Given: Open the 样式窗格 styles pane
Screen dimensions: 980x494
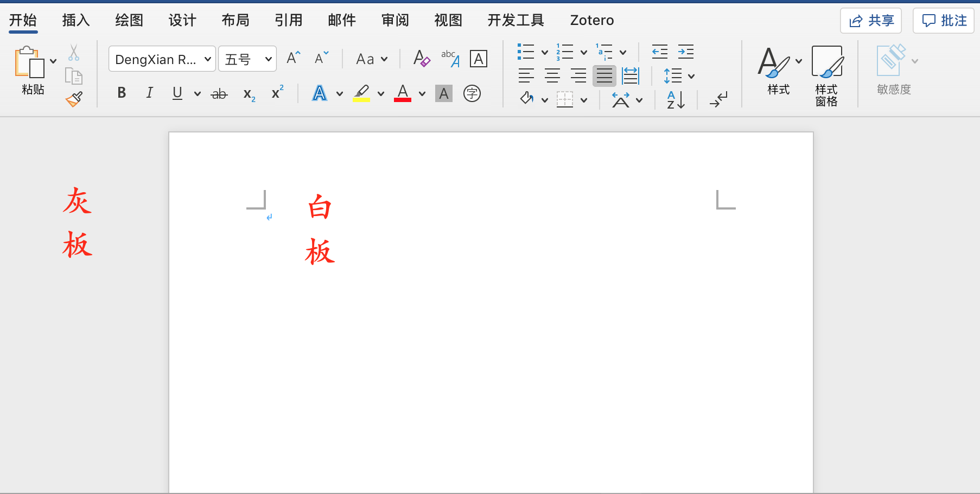Looking at the screenshot, I should point(827,75).
